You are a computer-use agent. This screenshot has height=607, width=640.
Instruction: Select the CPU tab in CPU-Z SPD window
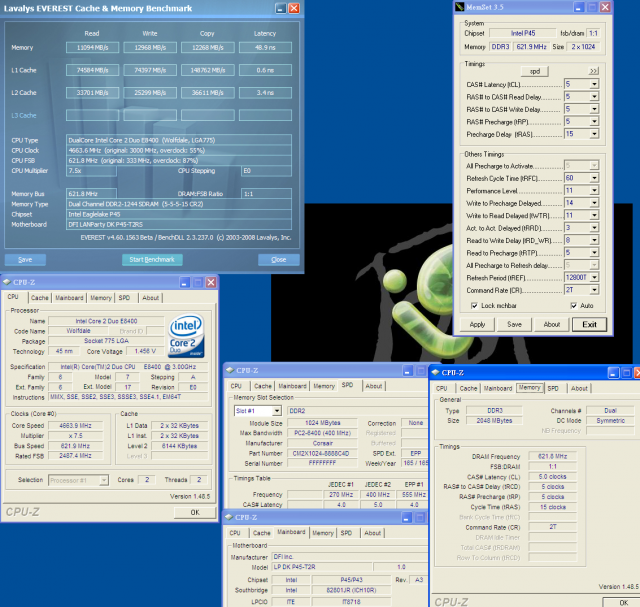[x=236, y=386]
